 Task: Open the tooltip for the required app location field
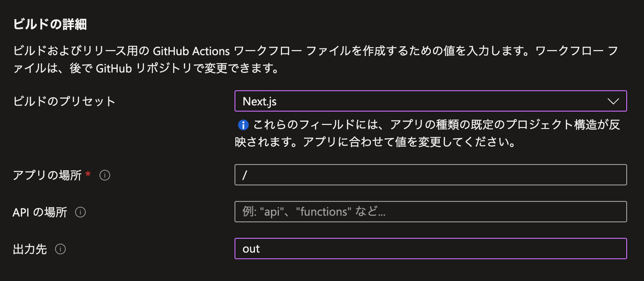click(105, 175)
